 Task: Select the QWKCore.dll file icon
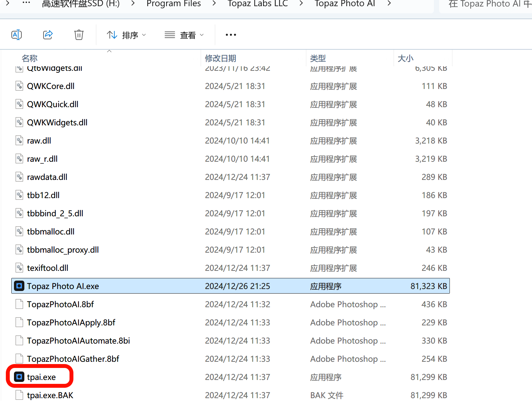[x=19, y=86]
